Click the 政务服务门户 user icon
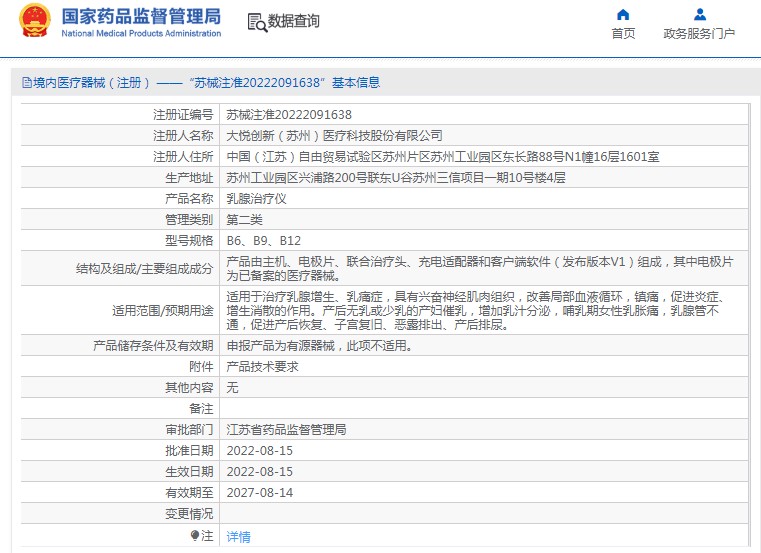The width and height of the screenshot is (761, 553). 699,15
